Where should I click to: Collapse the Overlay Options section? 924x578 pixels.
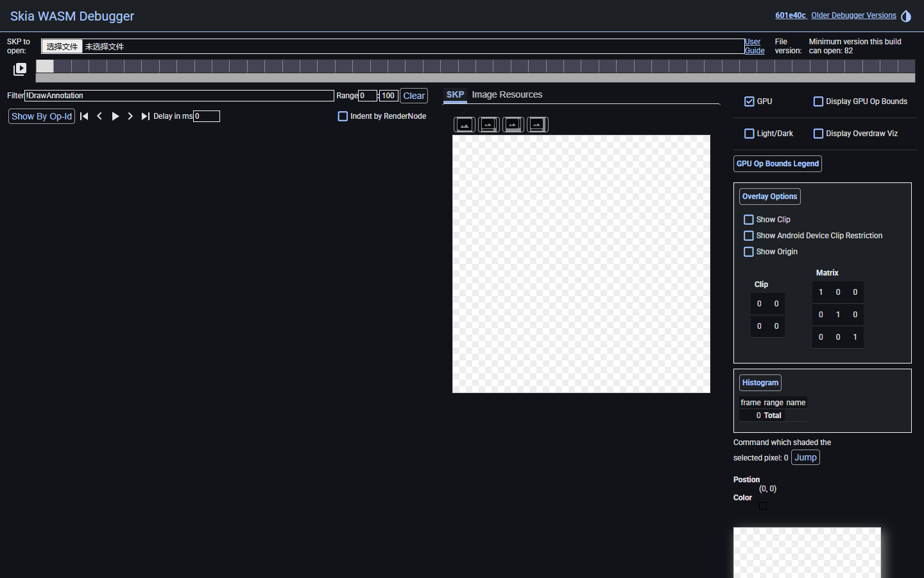coord(770,197)
